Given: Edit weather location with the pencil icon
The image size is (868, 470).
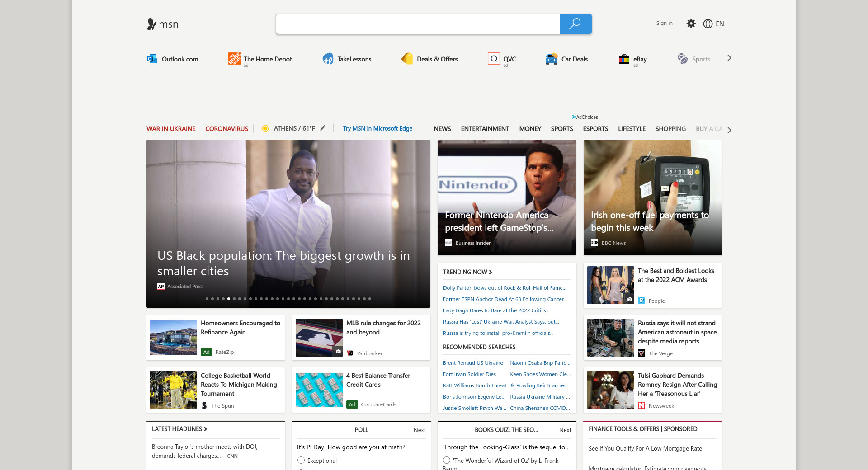Looking at the screenshot, I should (323, 128).
